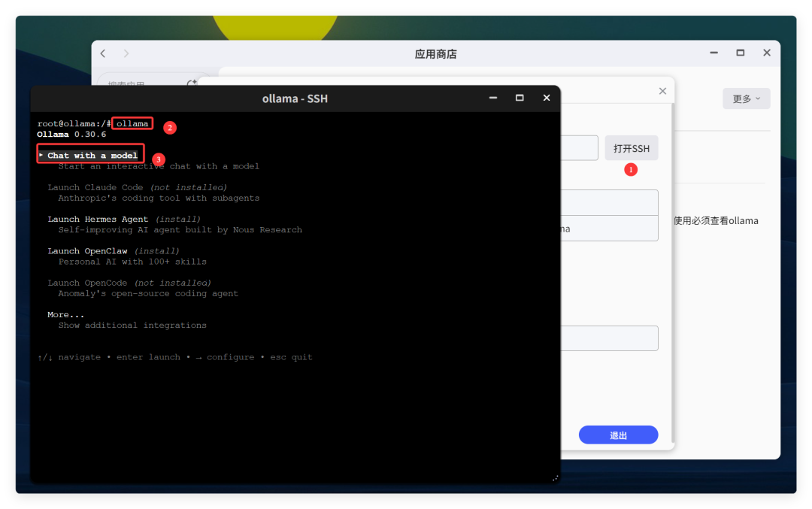
Task: Click the terminal resize grip at its corner
Action: point(555,478)
